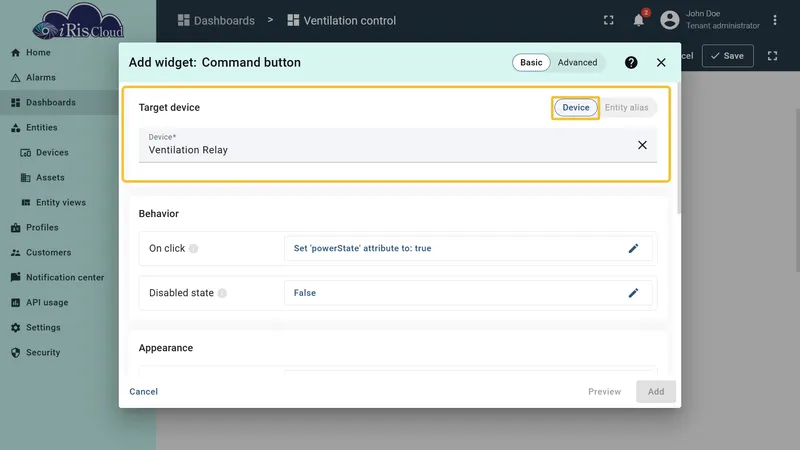Click Cancel in the dialog footer
The height and width of the screenshot is (450, 800).
(143, 391)
